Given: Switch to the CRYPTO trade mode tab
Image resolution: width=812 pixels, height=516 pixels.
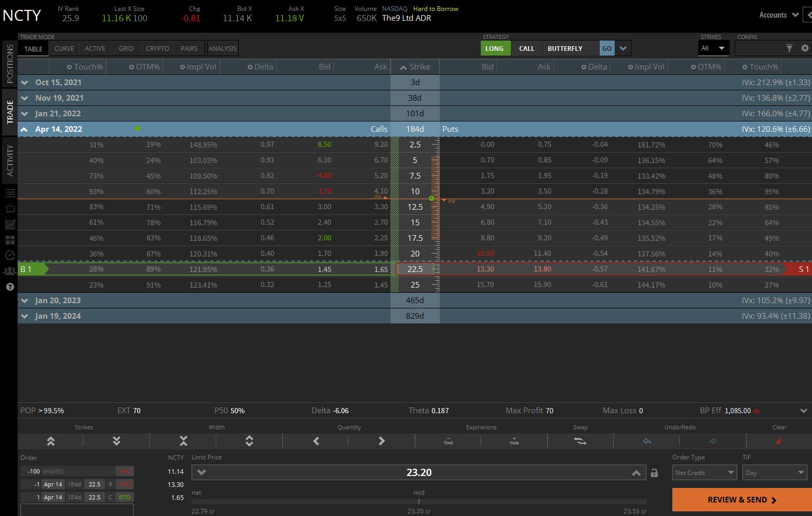Looking at the screenshot, I should (157, 48).
